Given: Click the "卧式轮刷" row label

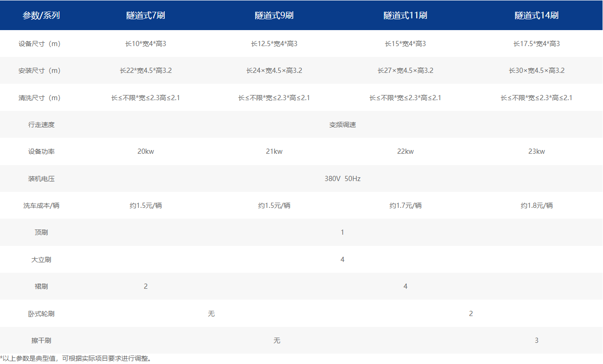Looking at the screenshot, I should pyautogui.click(x=41, y=314).
